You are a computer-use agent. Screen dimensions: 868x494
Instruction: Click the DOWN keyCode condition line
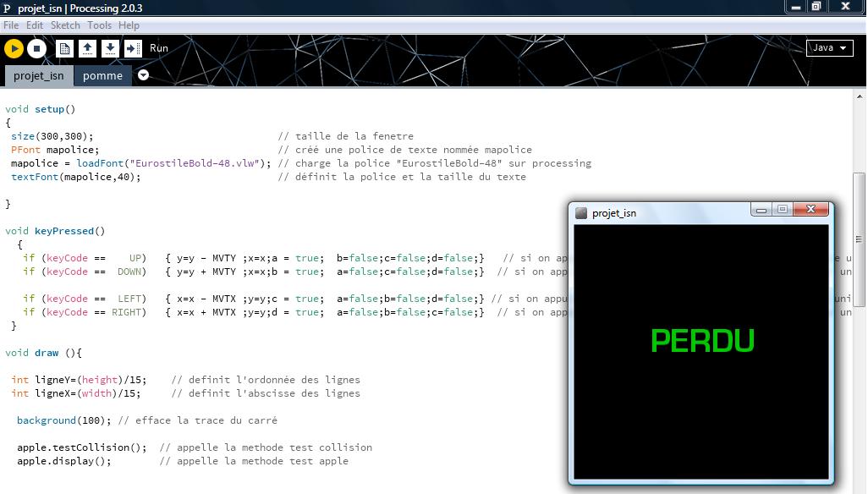coord(254,272)
